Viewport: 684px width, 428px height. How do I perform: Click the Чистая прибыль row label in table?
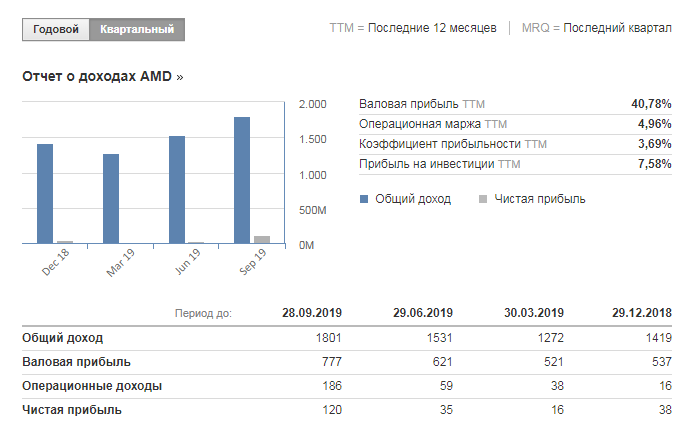(72, 410)
